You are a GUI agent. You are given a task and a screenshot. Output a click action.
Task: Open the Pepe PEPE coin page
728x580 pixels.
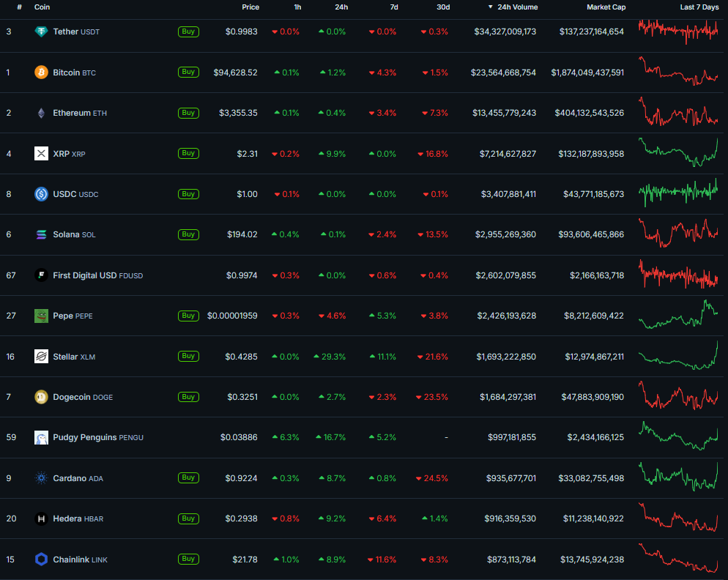click(73, 316)
